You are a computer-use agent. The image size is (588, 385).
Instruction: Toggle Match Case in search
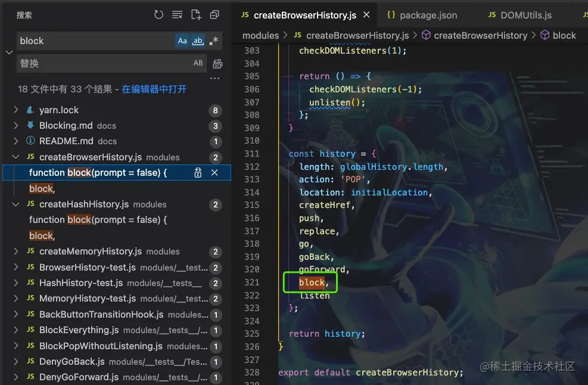pyautogui.click(x=182, y=41)
